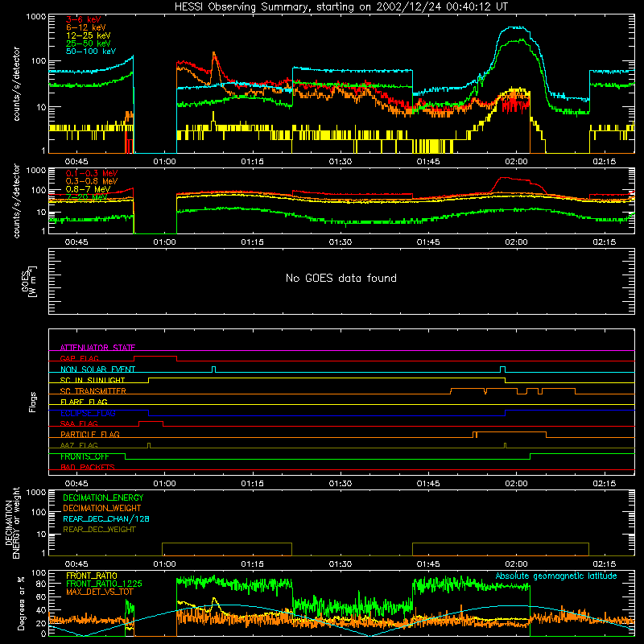Click the 80 y-axis label of the bottom panel
644x644 pixels.
click(41, 583)
